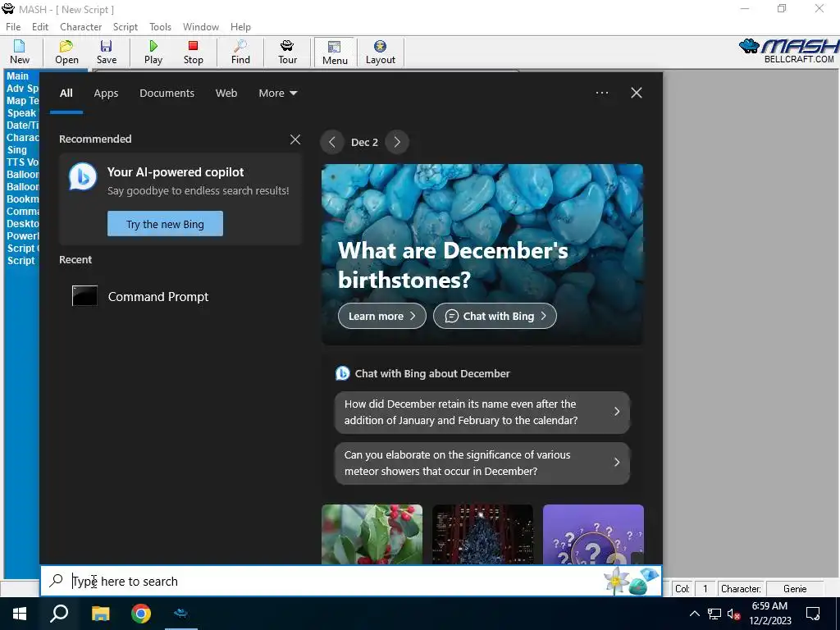Dismiss the Recommended section
Image resolution: width=840 pixels, height=630 pixels.
[295, 139]
